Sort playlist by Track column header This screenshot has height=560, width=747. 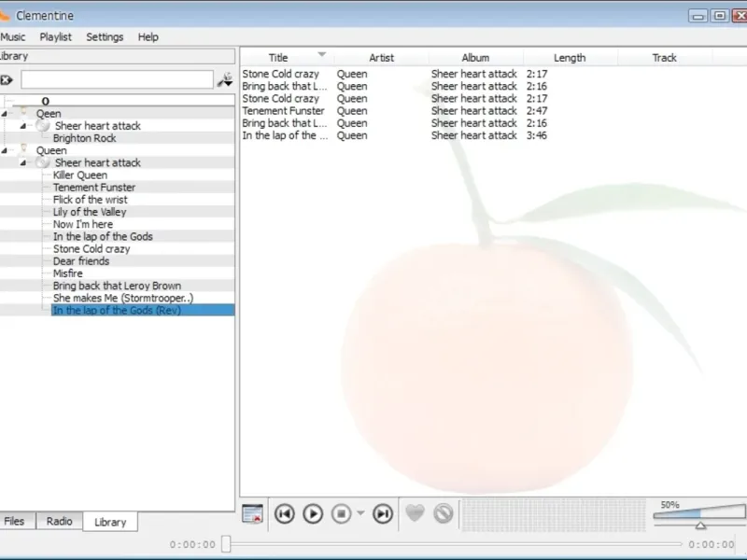click(x=665, y=58)
